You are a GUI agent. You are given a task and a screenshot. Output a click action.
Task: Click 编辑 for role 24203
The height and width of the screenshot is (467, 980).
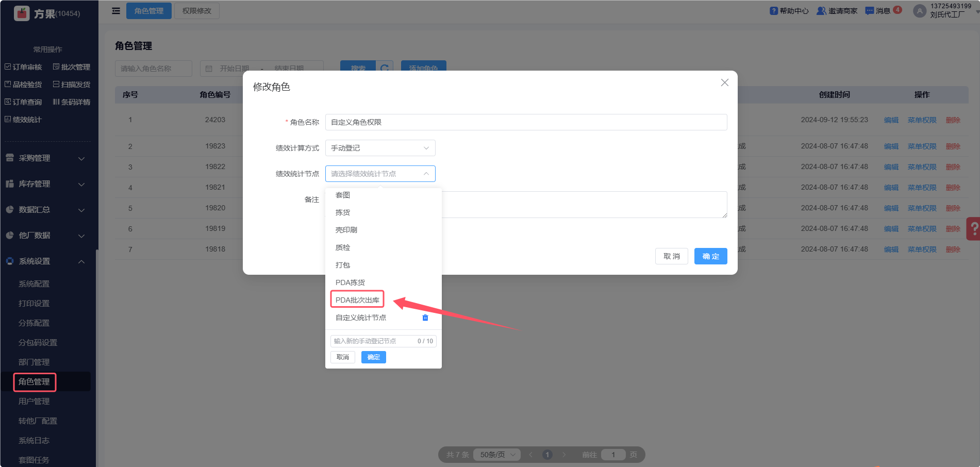(891, 120)
